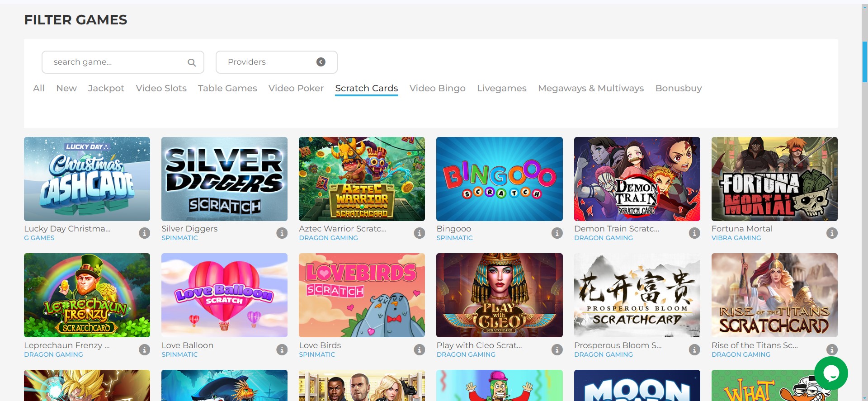Screen dimensions: 868x401
Task: Click the page vertical scrollbar
Action: click(x=864, y=62)
